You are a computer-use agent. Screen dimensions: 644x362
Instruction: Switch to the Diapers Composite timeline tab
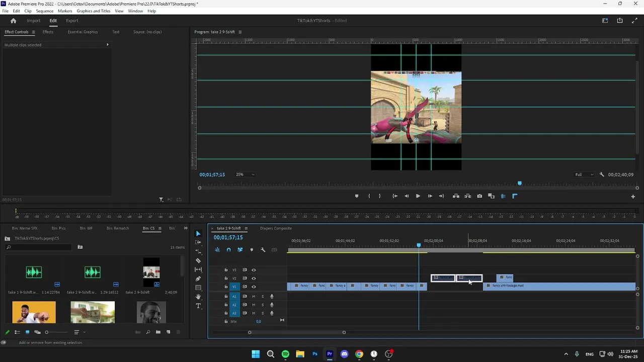coord(276,228)
